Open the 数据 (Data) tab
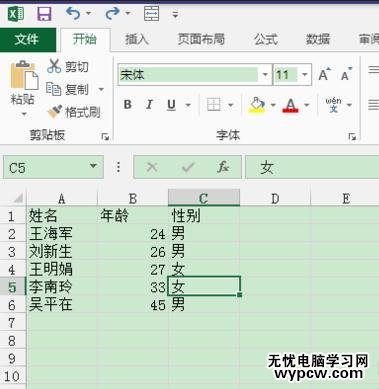The image size is (379, 389). pos(318,40)
